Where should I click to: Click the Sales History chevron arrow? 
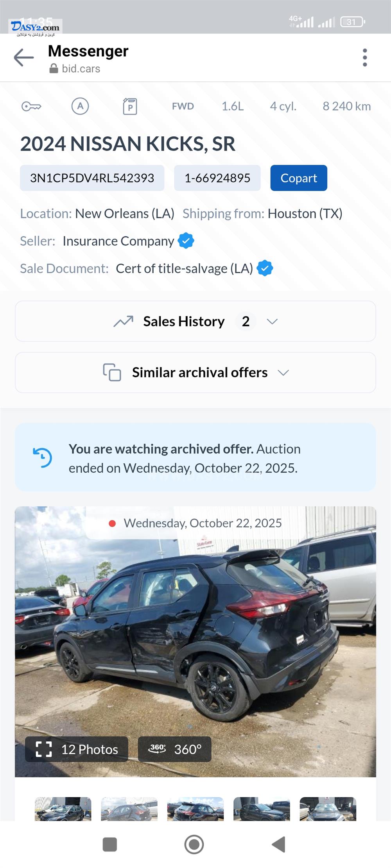coord(272,321)
